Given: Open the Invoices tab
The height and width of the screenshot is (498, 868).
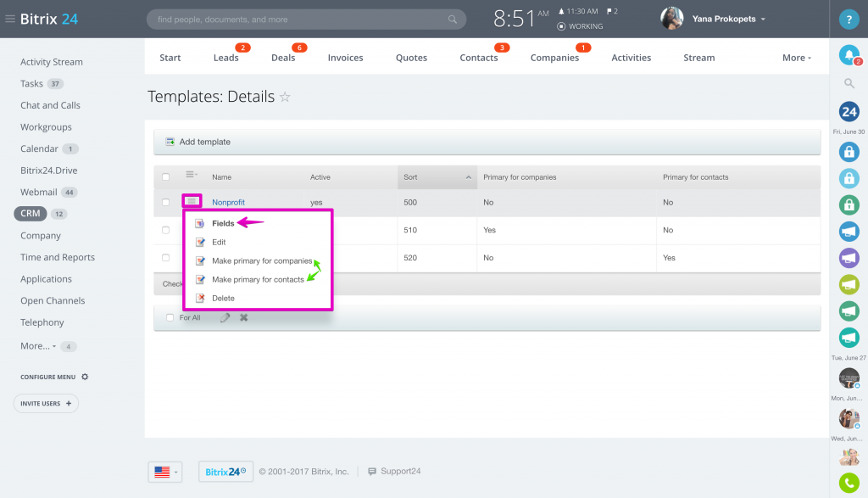Looking at the screenshot, I should 346,58.
